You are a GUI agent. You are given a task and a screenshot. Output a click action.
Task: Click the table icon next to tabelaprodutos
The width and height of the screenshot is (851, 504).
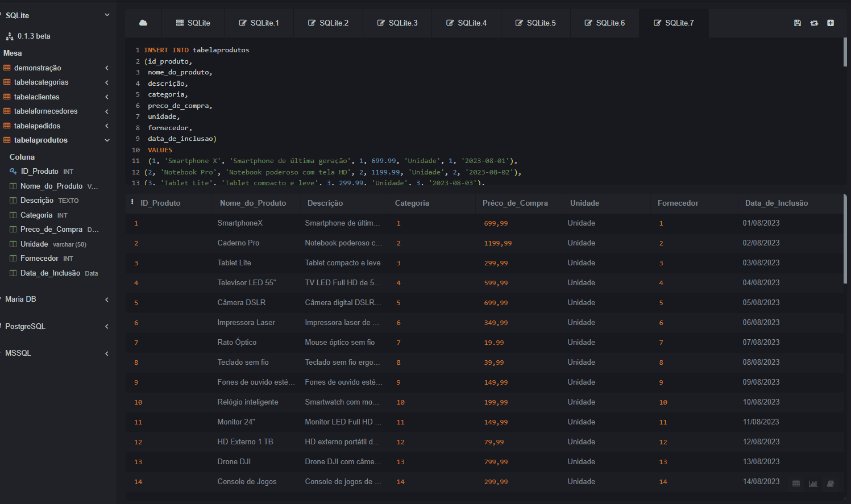click(7, 140)
